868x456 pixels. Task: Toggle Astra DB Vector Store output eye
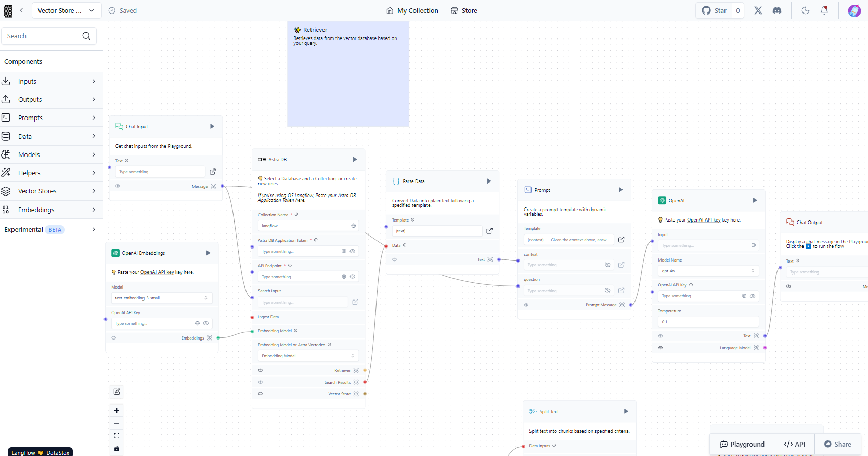[x=261, y=394]
